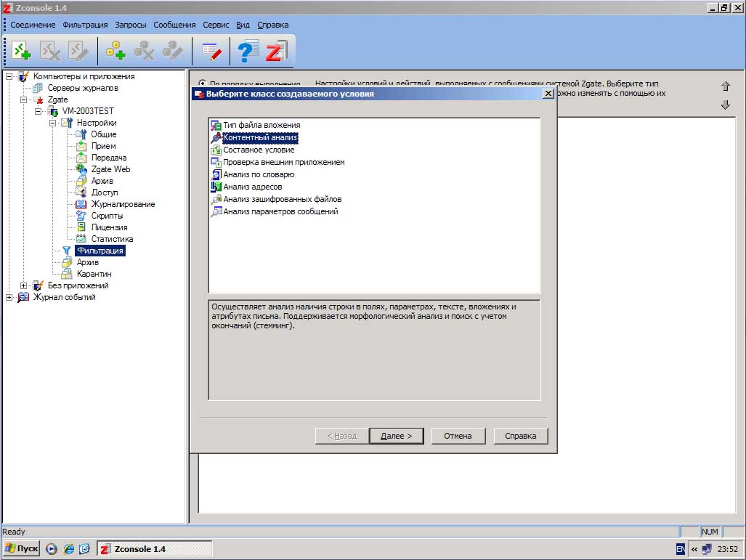746x560 pixels.
Task: Click the red Z about toolbar icon
Action: click(x=277, y=51)
